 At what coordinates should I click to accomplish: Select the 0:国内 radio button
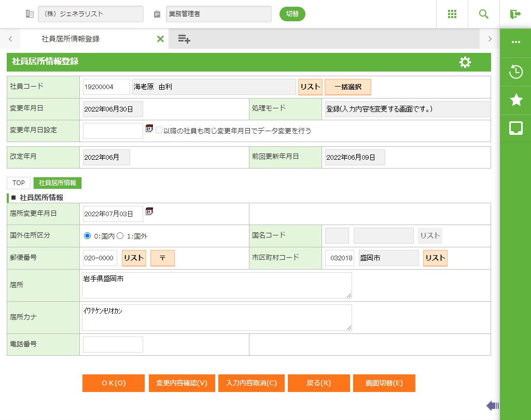click(87, 236)
